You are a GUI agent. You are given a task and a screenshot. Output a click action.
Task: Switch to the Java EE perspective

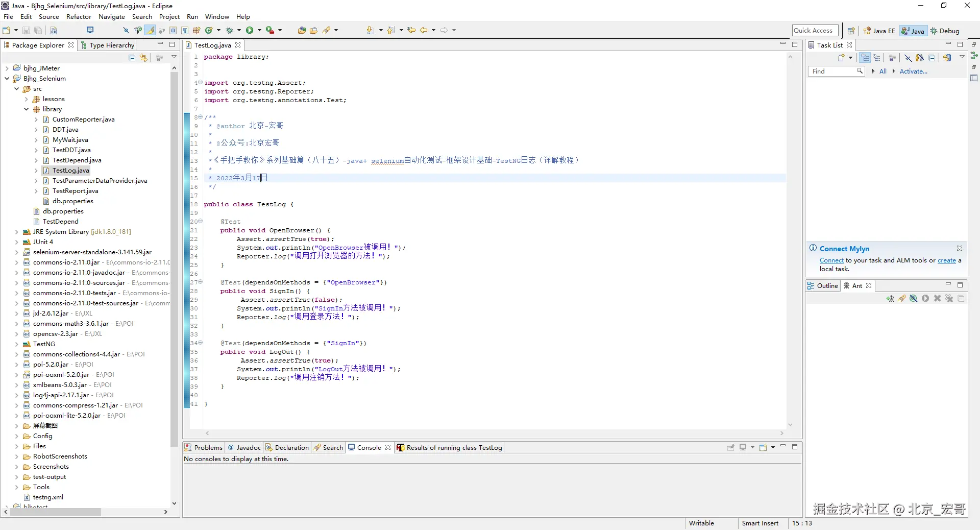(879, 31)
